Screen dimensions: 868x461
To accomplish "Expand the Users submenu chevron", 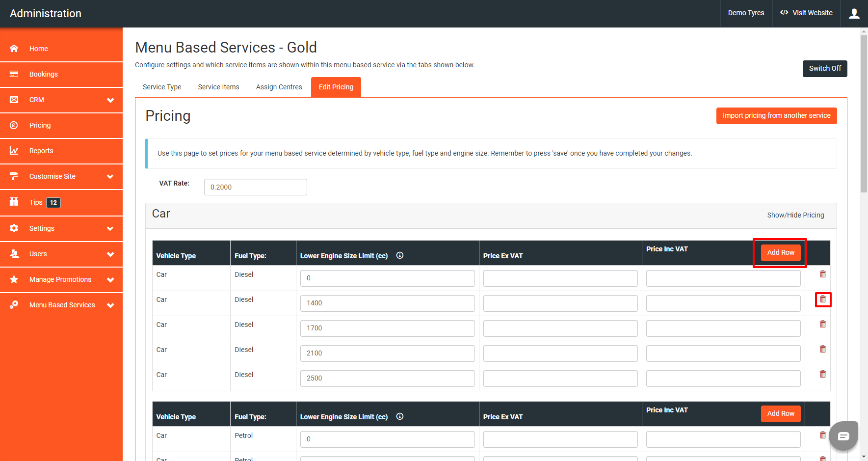I will pyautogui.click(x=110, y=254).
